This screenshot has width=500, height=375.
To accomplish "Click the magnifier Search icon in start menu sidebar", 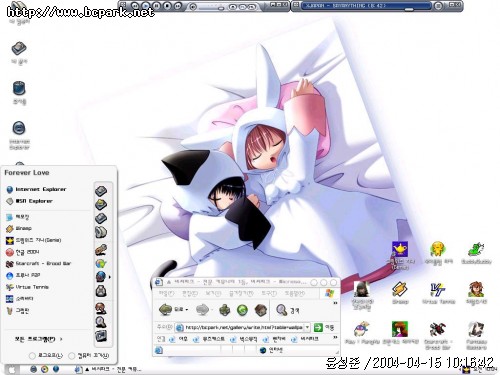I will (x=101, y=322).
